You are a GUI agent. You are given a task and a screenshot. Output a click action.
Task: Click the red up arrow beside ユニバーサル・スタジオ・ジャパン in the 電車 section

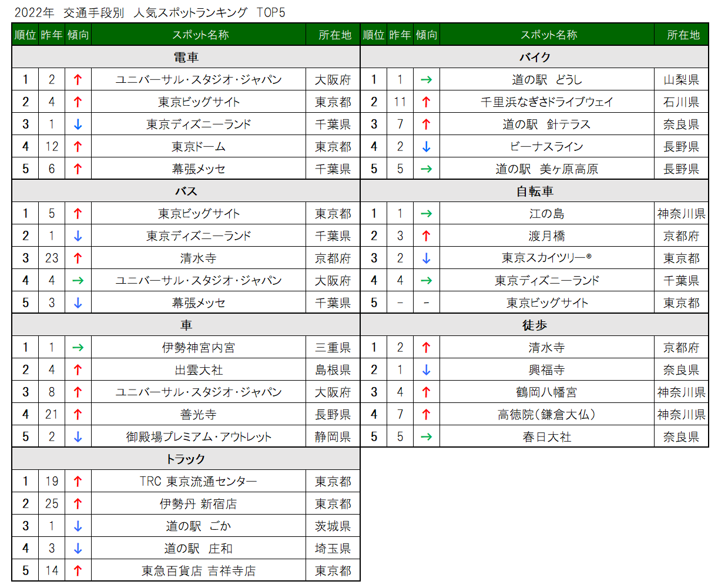point(78,80)
